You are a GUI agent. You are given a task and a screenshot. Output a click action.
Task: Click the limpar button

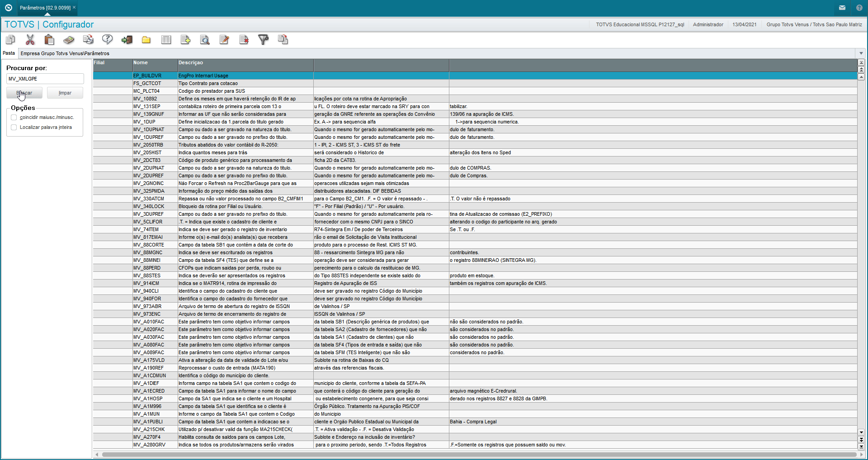tap(65, 93)
